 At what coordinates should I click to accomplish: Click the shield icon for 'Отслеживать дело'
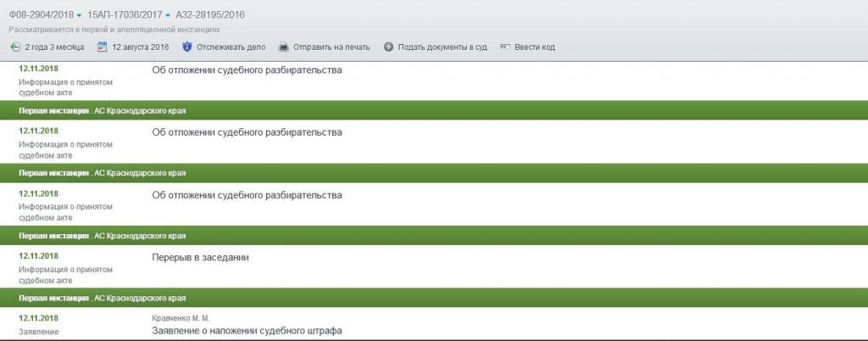(x=186, y=47)
